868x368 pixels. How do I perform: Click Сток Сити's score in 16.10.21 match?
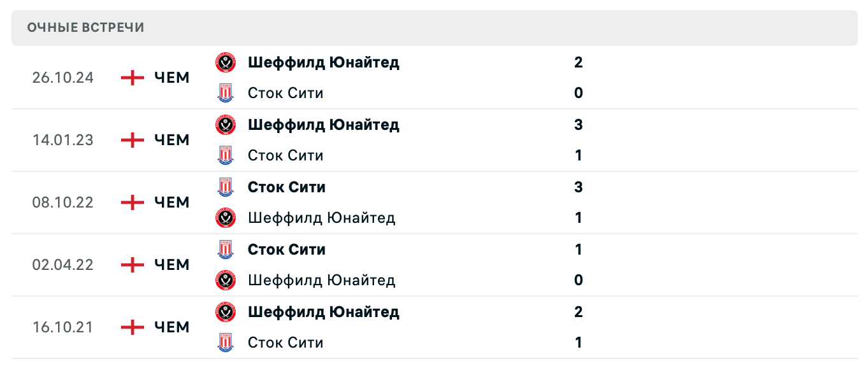(578, 343)
